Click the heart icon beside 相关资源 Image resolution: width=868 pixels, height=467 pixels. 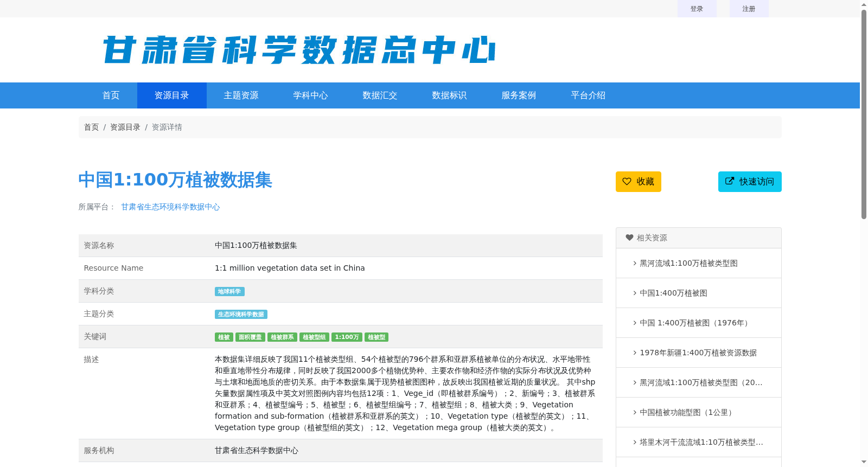[x=629, y=238]
